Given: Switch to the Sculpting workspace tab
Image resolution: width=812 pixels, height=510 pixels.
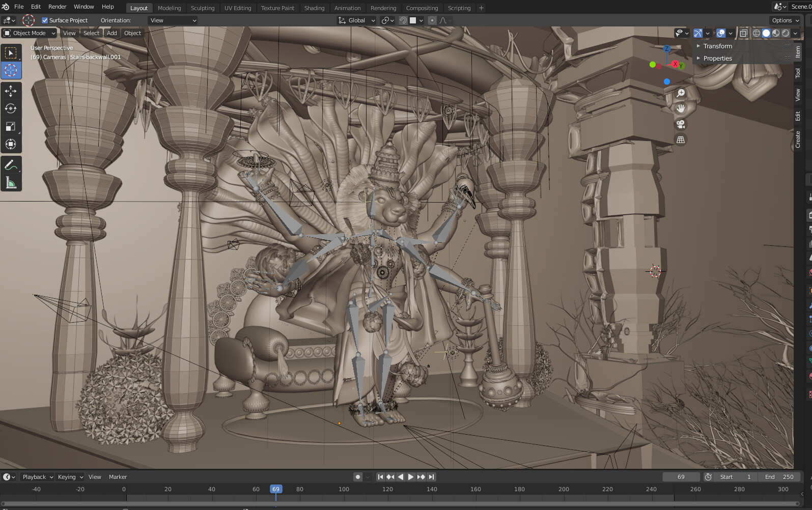Looking at the screenshot, I should tap(203, 8).
